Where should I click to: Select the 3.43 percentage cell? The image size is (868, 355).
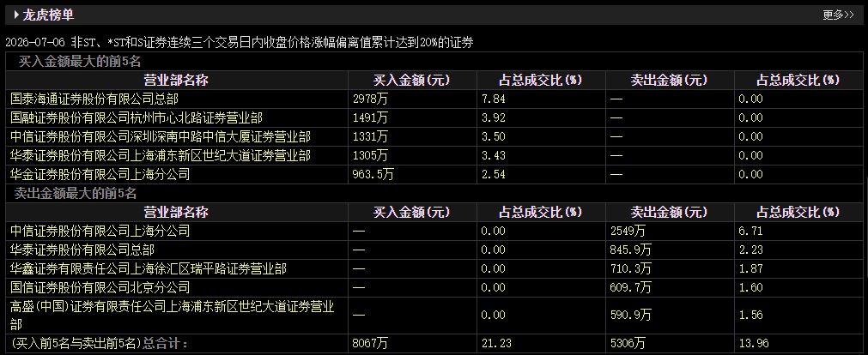(493, 155)
